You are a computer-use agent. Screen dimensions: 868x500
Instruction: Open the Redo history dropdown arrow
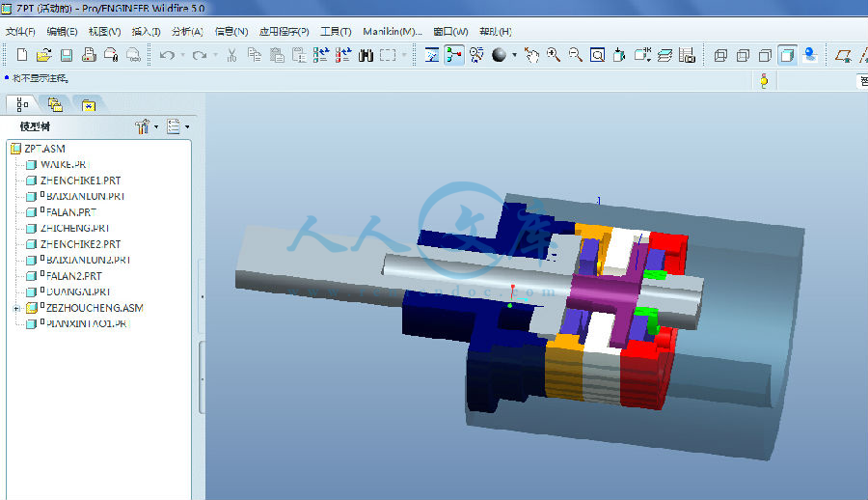[215, 55]
